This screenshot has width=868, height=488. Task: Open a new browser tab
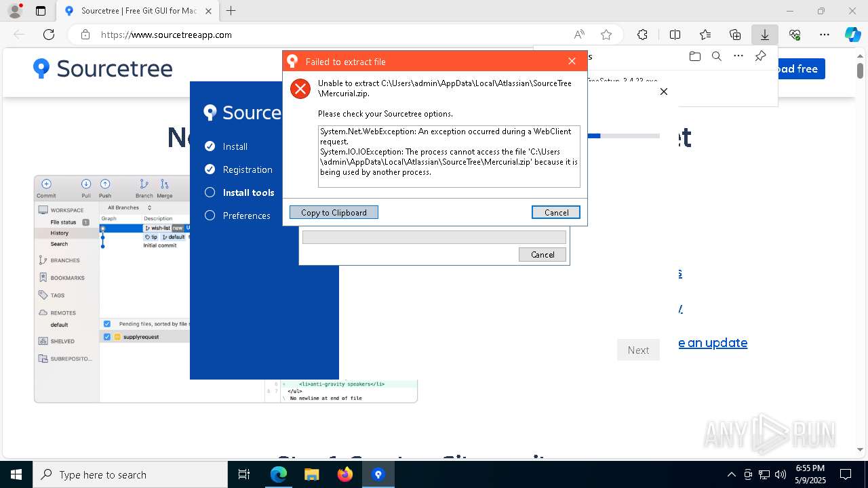[231, 11]
